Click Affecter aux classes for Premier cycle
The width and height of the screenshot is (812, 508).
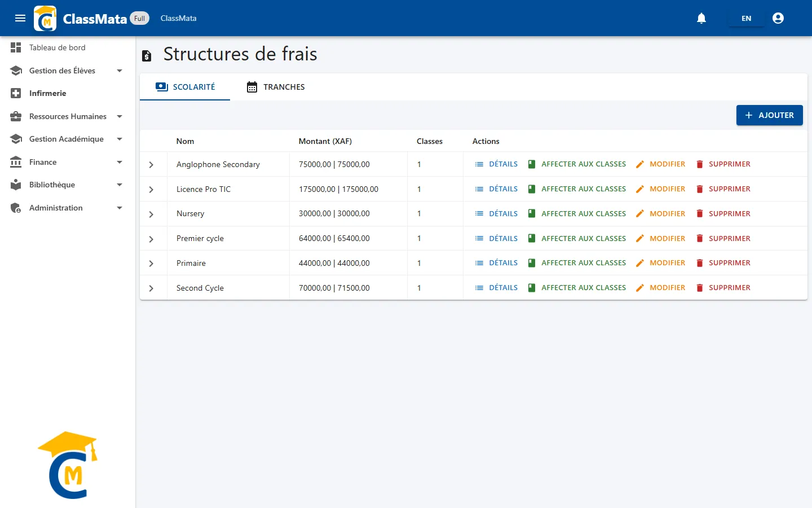577,238
